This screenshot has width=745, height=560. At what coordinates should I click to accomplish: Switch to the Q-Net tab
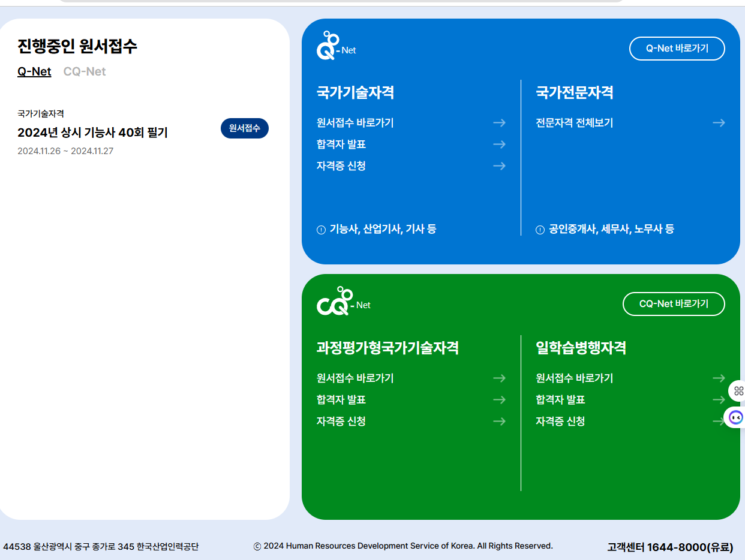click(34, 71)
